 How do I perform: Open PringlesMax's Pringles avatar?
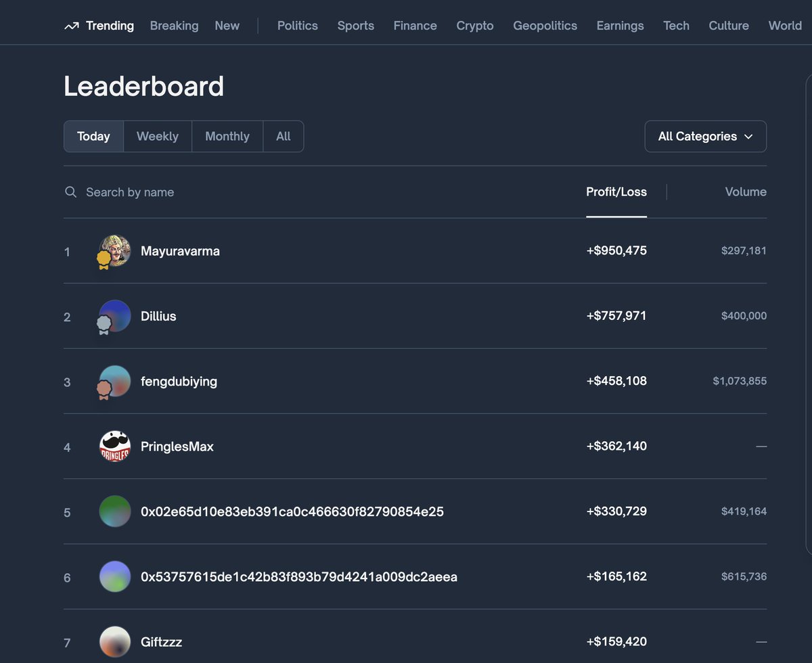point(115,447)
